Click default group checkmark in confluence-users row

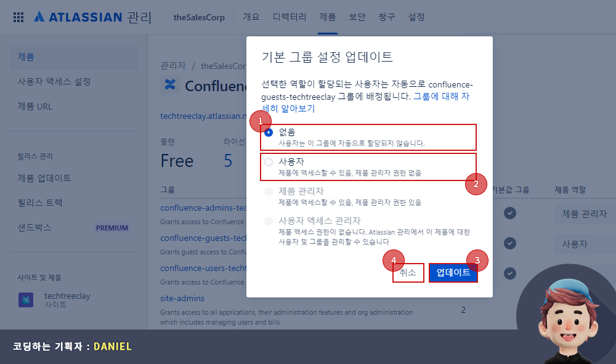pos(510,273)
